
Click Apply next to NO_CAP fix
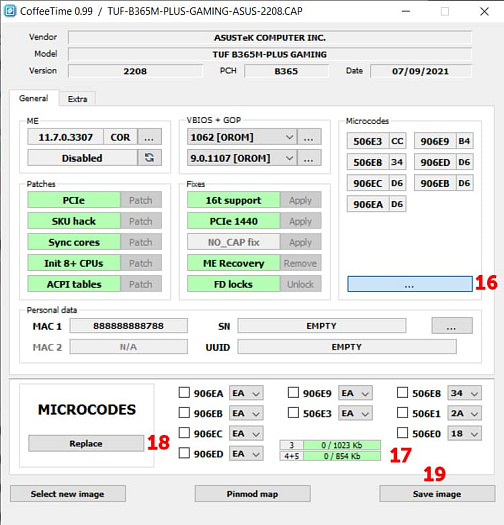301,242
